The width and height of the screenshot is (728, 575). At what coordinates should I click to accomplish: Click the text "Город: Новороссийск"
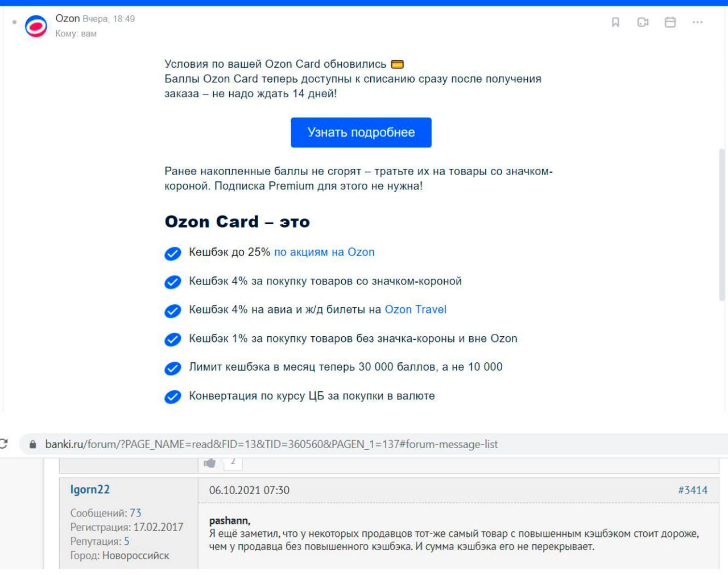(119, 556)
